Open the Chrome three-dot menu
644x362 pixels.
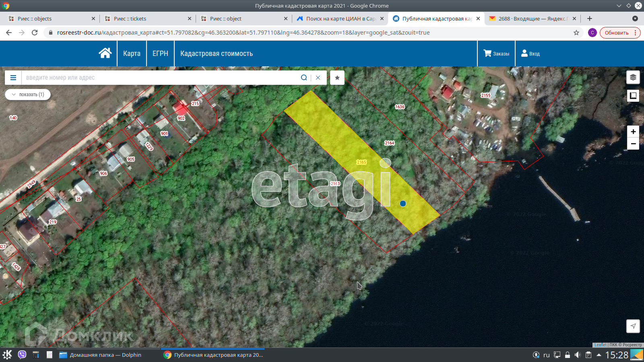pos(636,33)
